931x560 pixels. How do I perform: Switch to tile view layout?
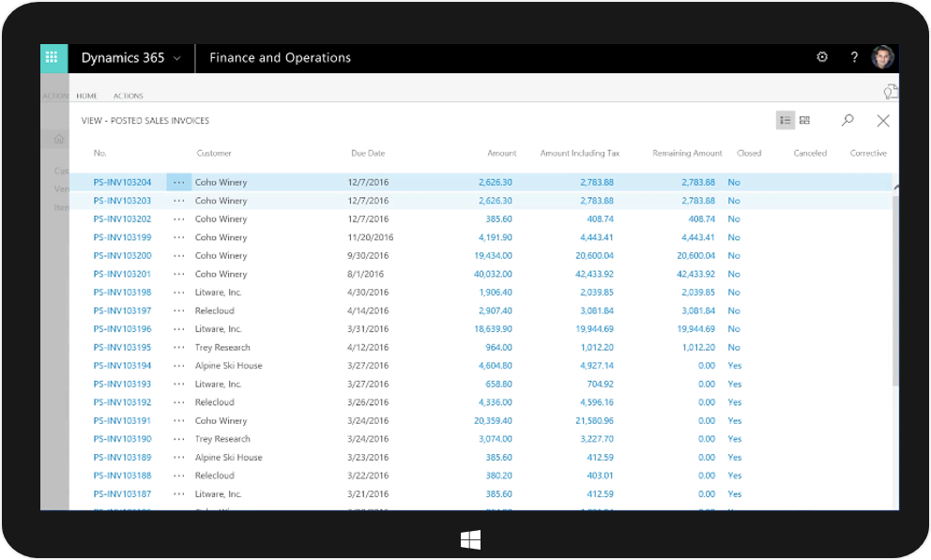805,120
